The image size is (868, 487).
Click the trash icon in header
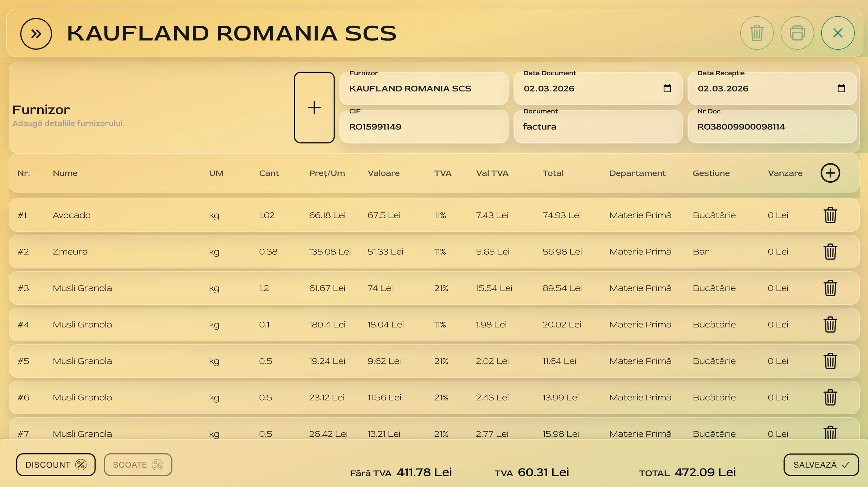[757, 33]
